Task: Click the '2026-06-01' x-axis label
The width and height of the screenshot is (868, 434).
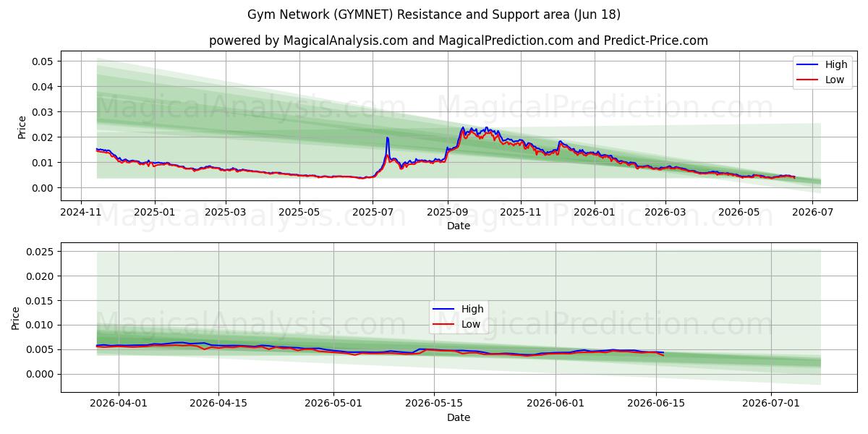Action: pos(556,404)
